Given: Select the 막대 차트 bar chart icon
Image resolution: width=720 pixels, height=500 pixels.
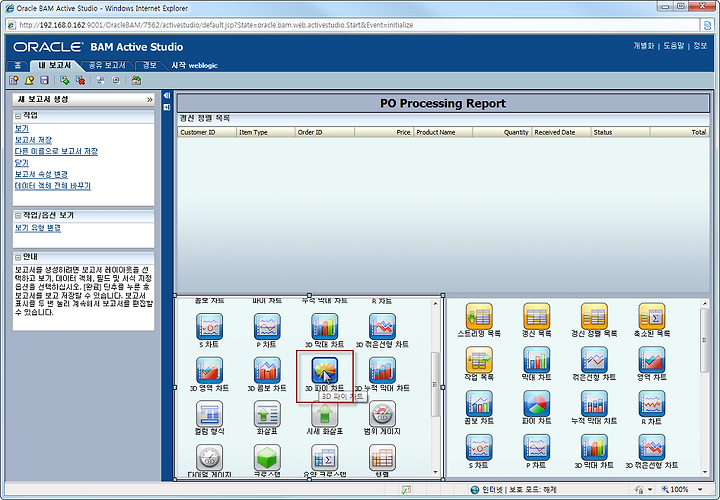Looking at the screenshot, I should coord(536,360).
